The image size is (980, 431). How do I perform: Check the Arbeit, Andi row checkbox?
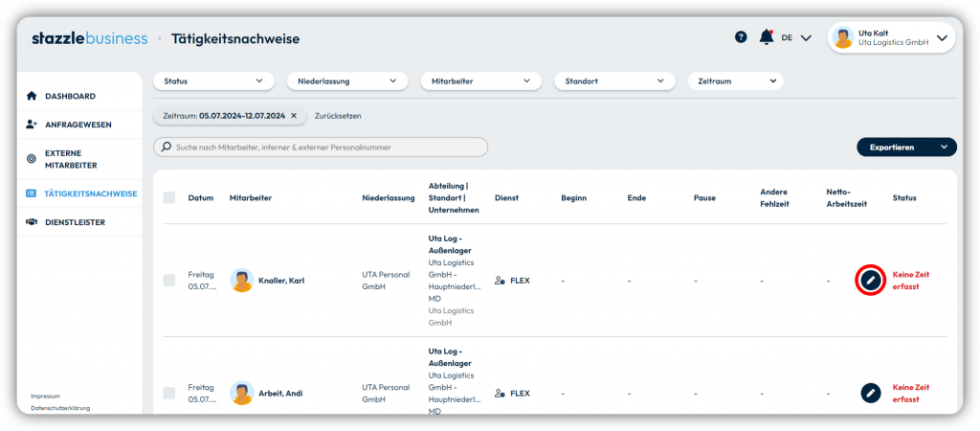click(x=169, y=393)
